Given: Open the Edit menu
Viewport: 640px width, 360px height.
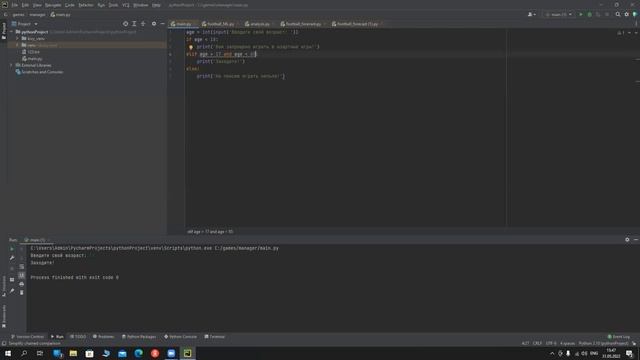Looking at the screenshot, I should [x=25, y=5].
